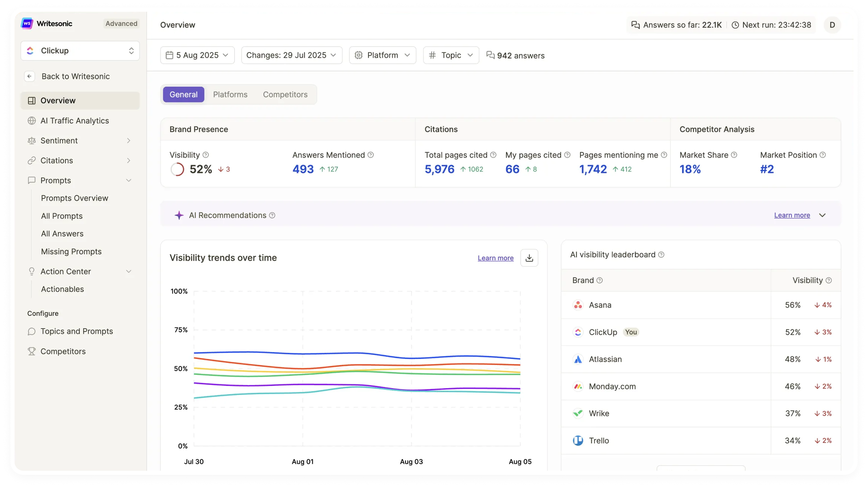Go to All Answers
This screenshot has height=488, width=868.
click(x=62, y=234)
